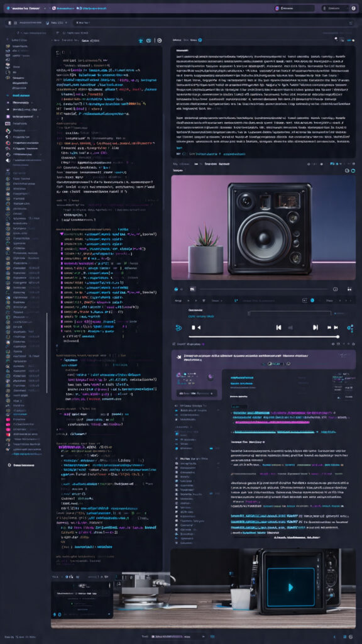Click the blue circle icon in the text panel header
This screenshot has width=362, height=644.
click(199, 40)
